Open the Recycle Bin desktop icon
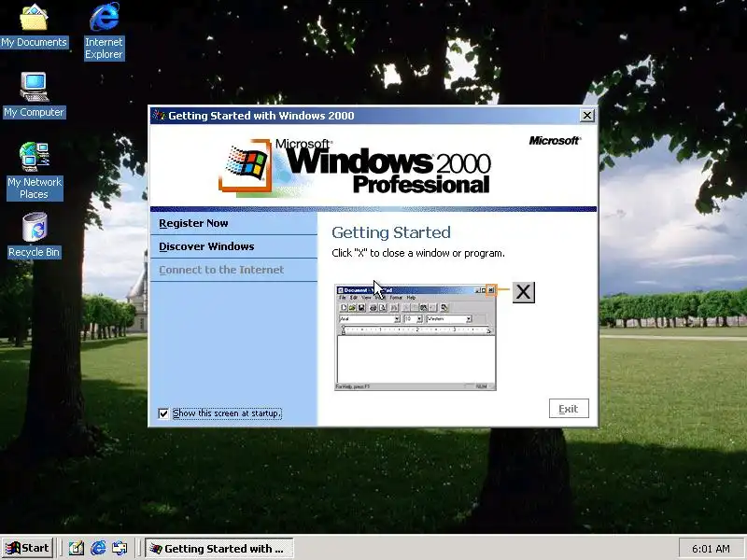This screenshot has width=747, height=560. (34, 235)
